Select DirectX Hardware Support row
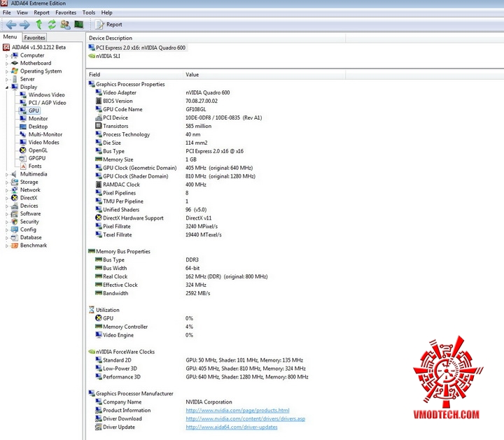 [x=153, y=218]
